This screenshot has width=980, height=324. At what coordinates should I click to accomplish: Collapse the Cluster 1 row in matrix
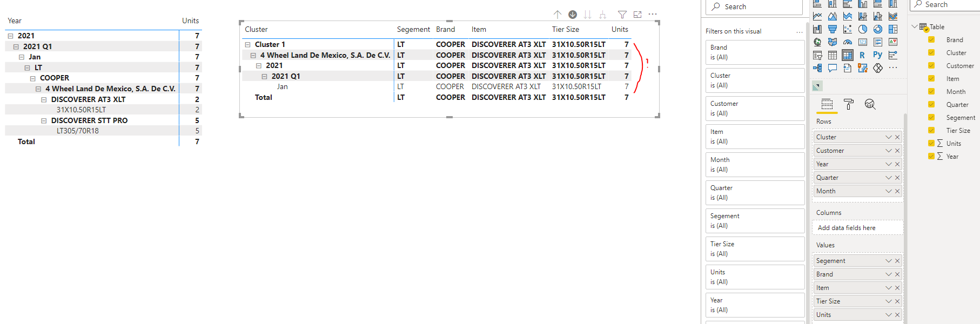tap(248, 44)
